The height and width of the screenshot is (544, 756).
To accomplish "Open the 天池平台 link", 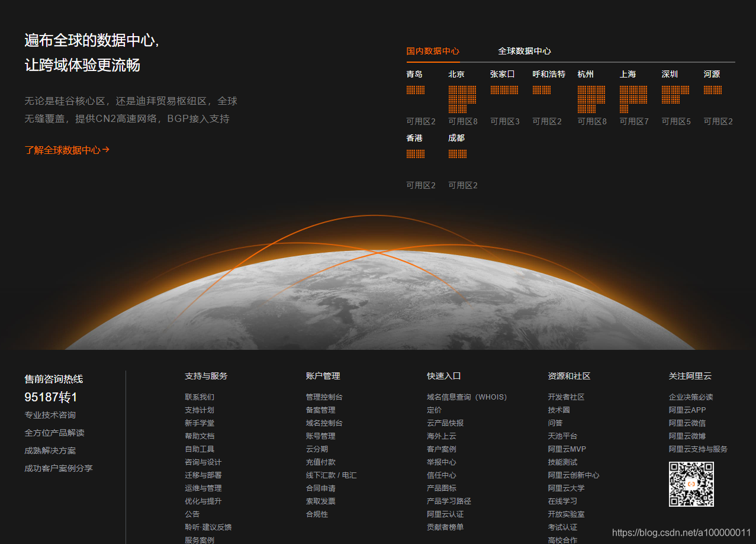I will pos(562,436).
